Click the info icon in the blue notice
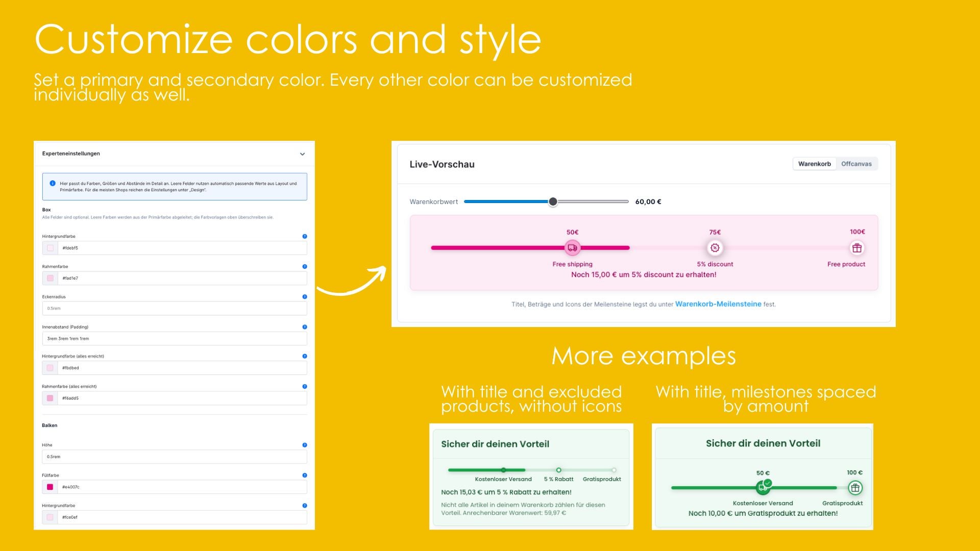The width and height of the screenshot is (980, 551). click(53, 183)
